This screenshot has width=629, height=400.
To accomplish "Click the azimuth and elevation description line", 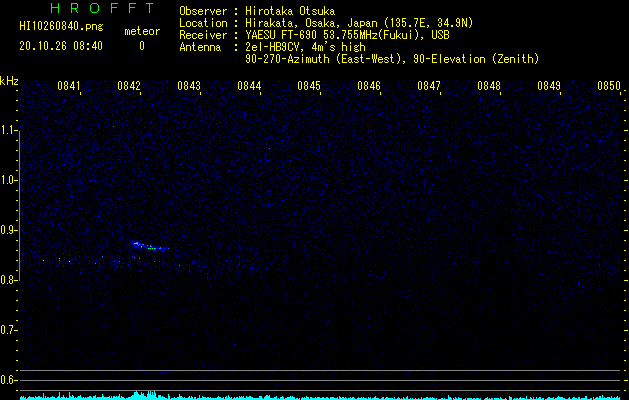I will coord(392,59).
